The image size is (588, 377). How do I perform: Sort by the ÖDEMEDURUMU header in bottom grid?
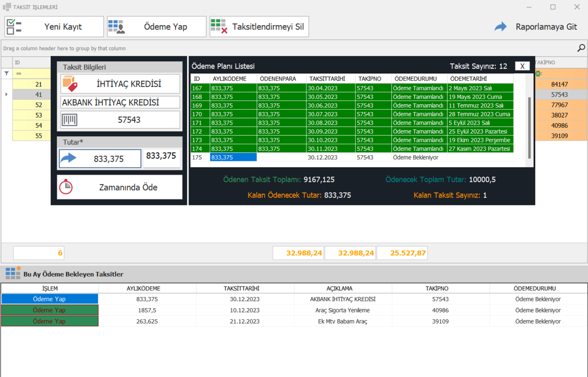tap(535, 288)
